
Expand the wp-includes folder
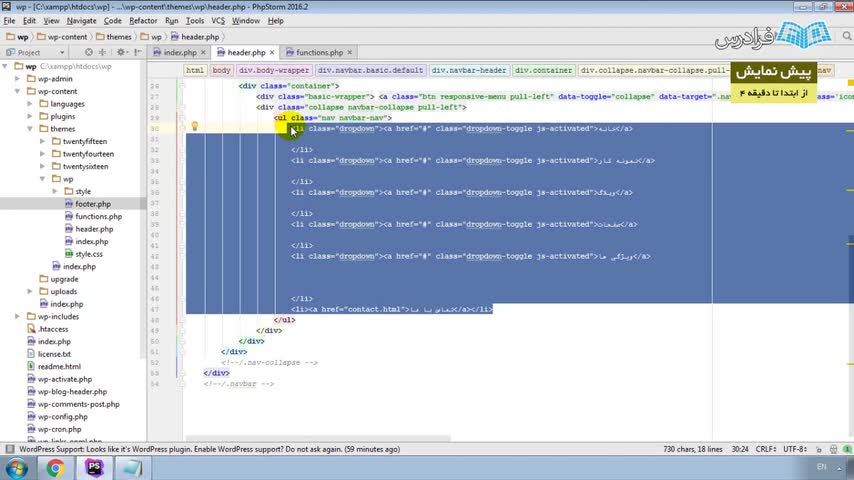click(17, 317)
